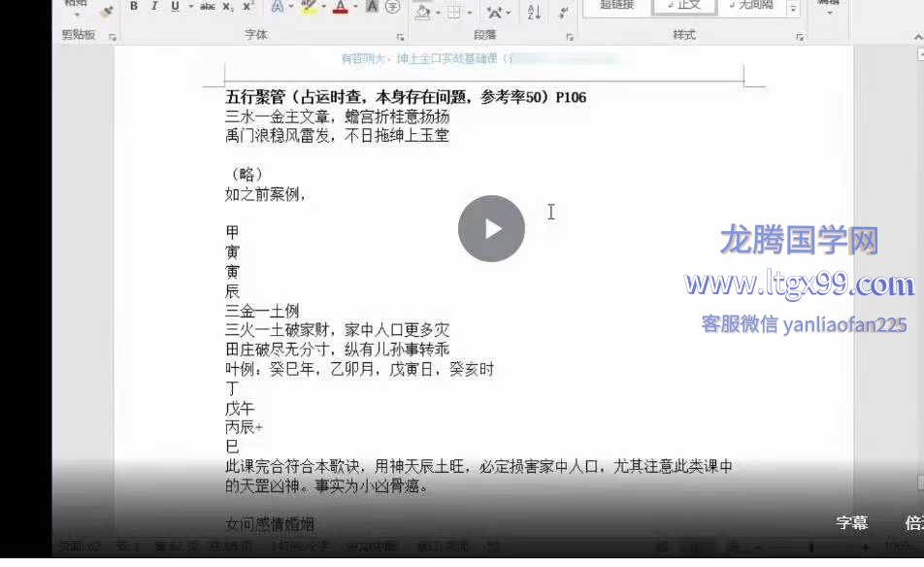Open text effects via the outlined A icon
Screen dimensions: 924x567
[277, 7]
